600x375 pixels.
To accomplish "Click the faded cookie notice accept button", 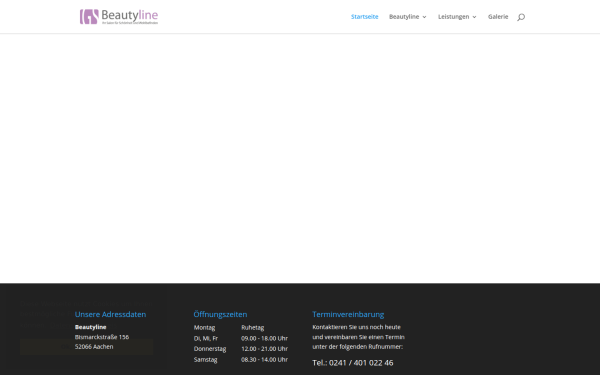I will coord(86,347).
